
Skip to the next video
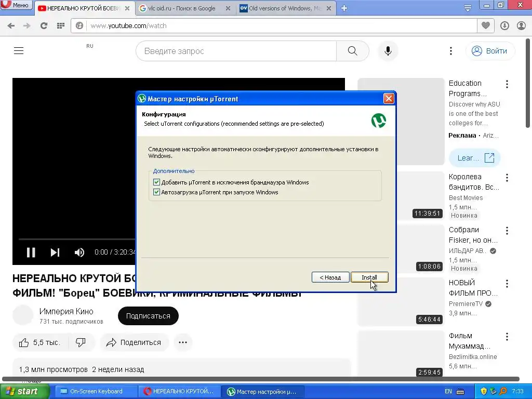(55, 252)
